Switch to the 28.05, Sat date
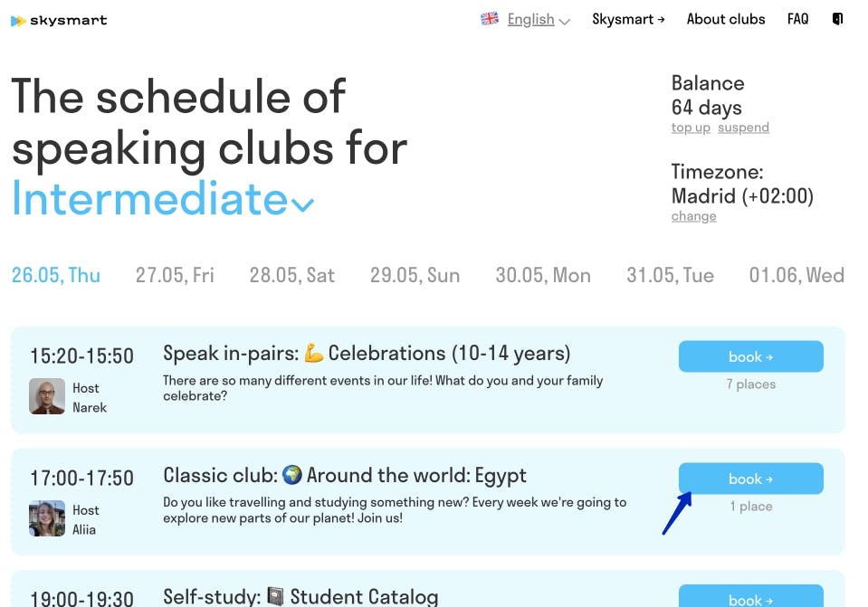 tap(291, 275)
